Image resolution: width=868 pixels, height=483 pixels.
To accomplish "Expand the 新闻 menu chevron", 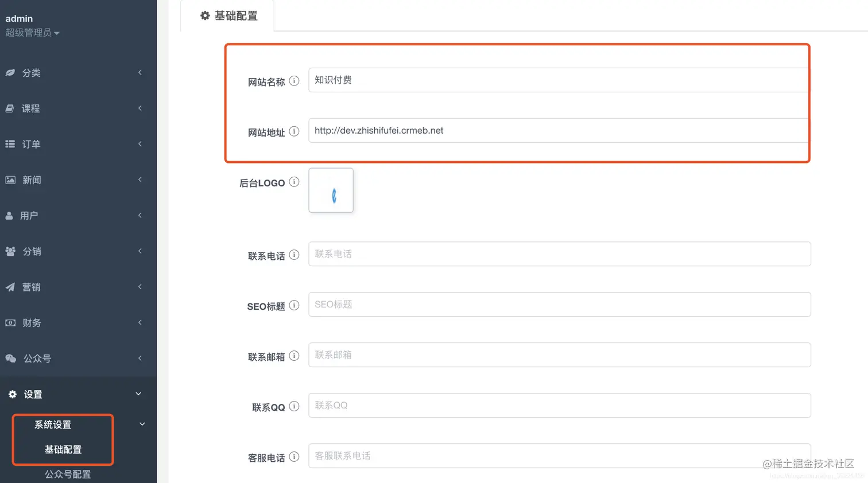I will [139, 180].
